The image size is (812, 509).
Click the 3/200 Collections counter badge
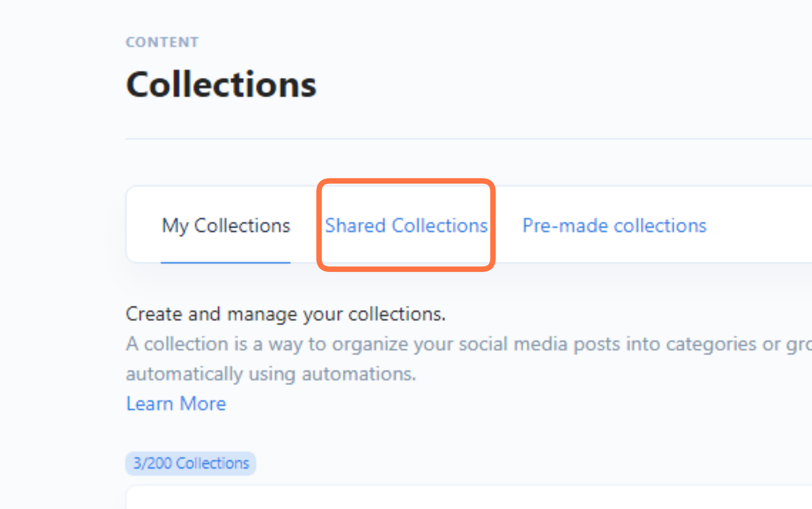[x=190, y=463]
